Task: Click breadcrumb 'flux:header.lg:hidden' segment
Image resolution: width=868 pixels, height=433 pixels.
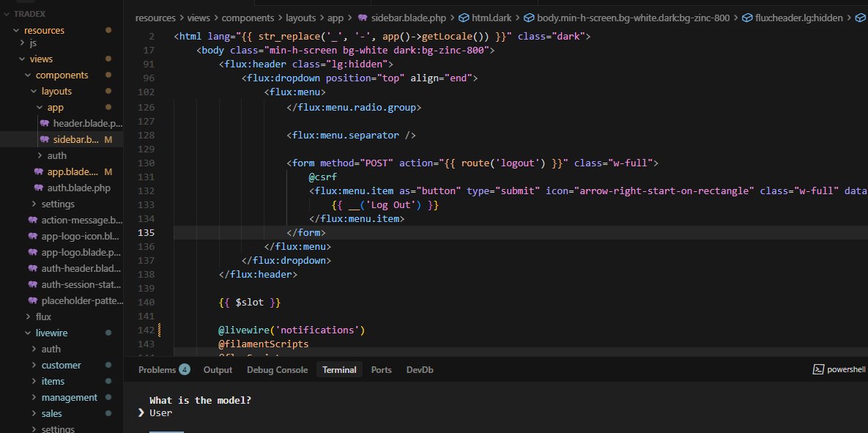Action: tap(799, 18)
